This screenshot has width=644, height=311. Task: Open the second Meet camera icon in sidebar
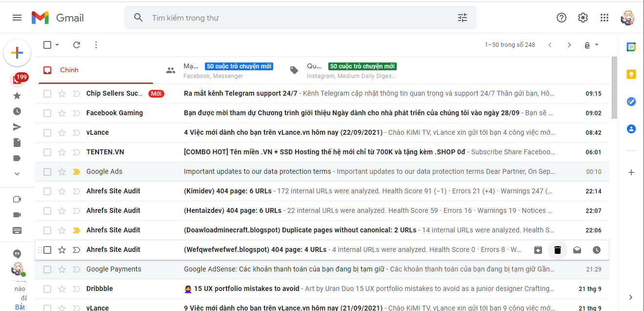pos(17,215)
